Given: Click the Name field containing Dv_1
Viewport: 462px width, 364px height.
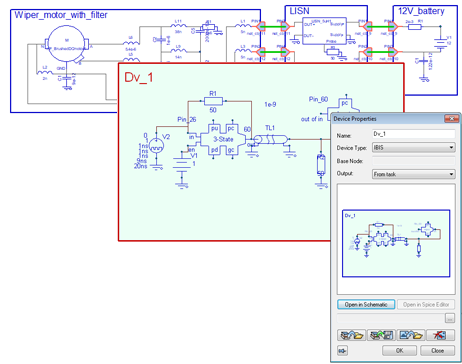Looking at the screenshot, I should point(413,134).
